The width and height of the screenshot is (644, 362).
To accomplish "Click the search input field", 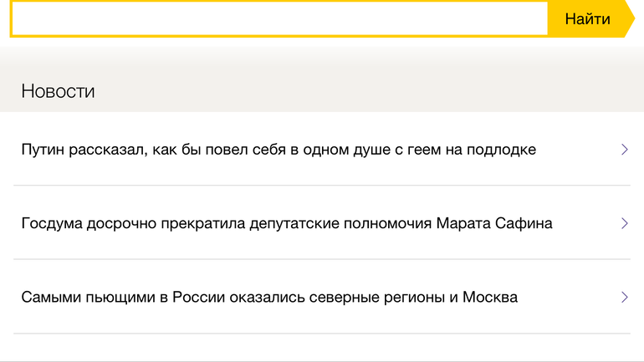I will [x=279, y=19].
